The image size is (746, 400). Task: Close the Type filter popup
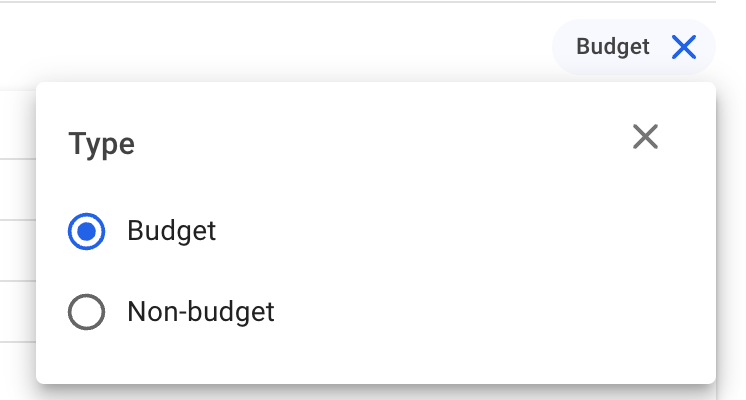click(x=645, y=137)
